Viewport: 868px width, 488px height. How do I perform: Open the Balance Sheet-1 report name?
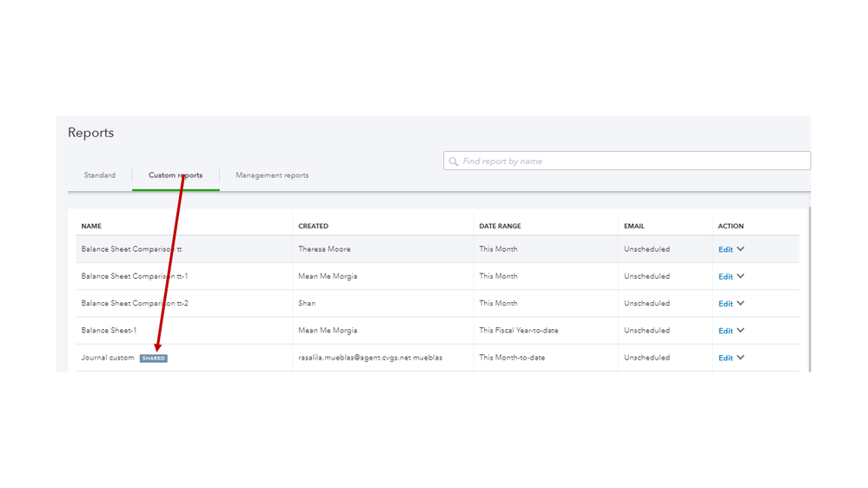[109, 331]
